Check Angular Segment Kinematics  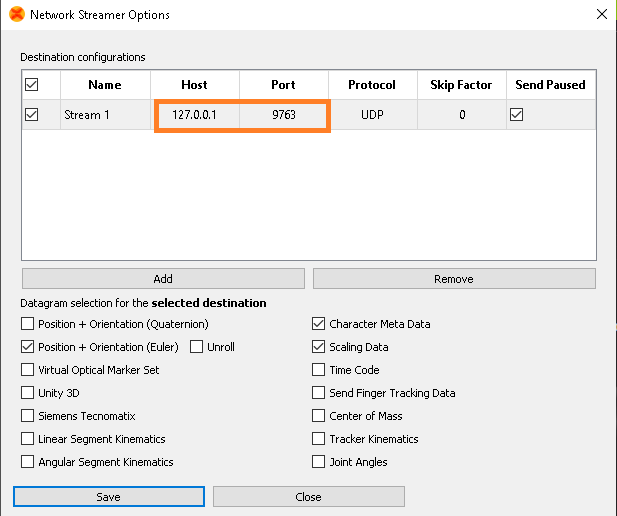point(28,462)
